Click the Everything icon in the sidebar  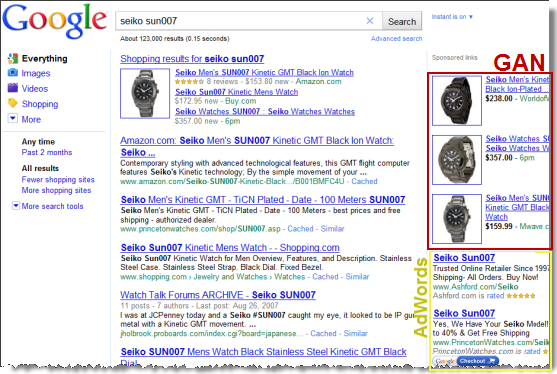tap(13, 59)
